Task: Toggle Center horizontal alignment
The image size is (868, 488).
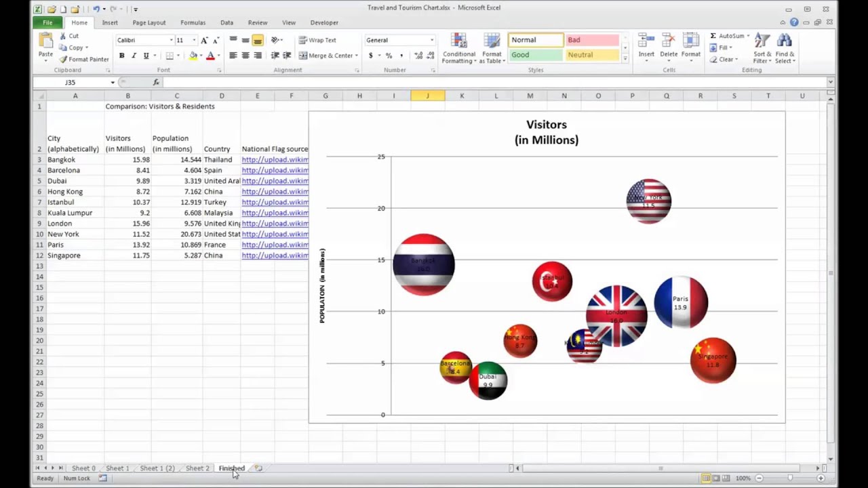Action: 245,56
